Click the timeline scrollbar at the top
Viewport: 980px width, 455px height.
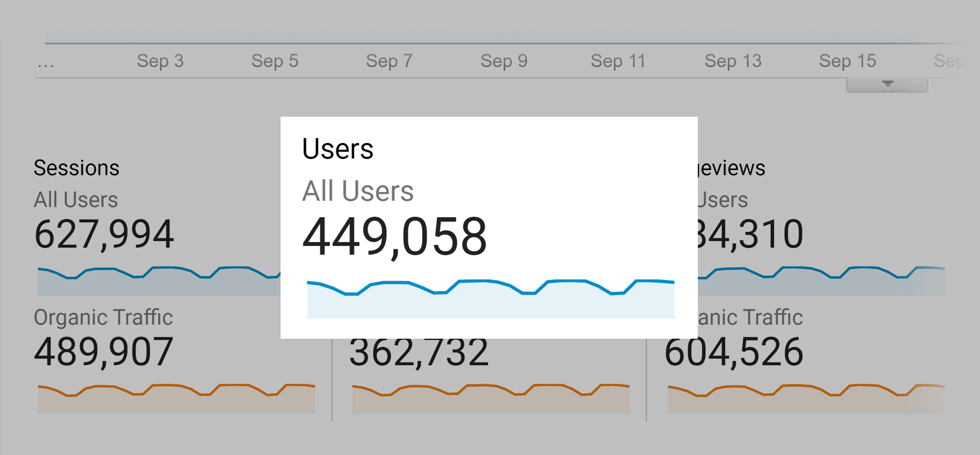(x=490, y=41)
